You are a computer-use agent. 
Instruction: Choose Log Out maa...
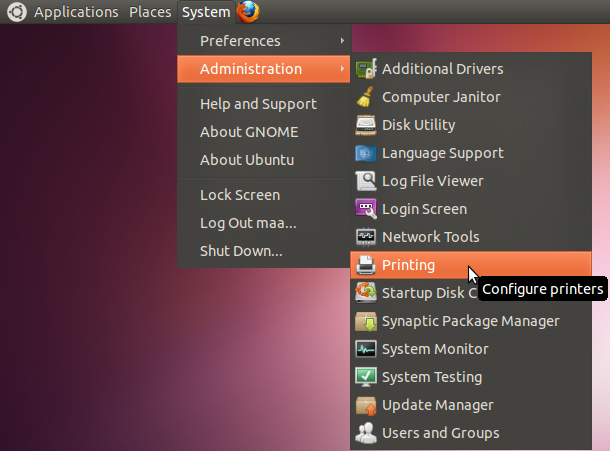coord(264,223)
